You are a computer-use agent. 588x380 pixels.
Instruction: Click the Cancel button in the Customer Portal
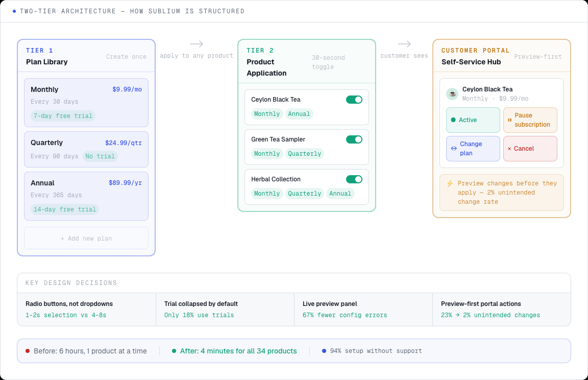[530, 148]
